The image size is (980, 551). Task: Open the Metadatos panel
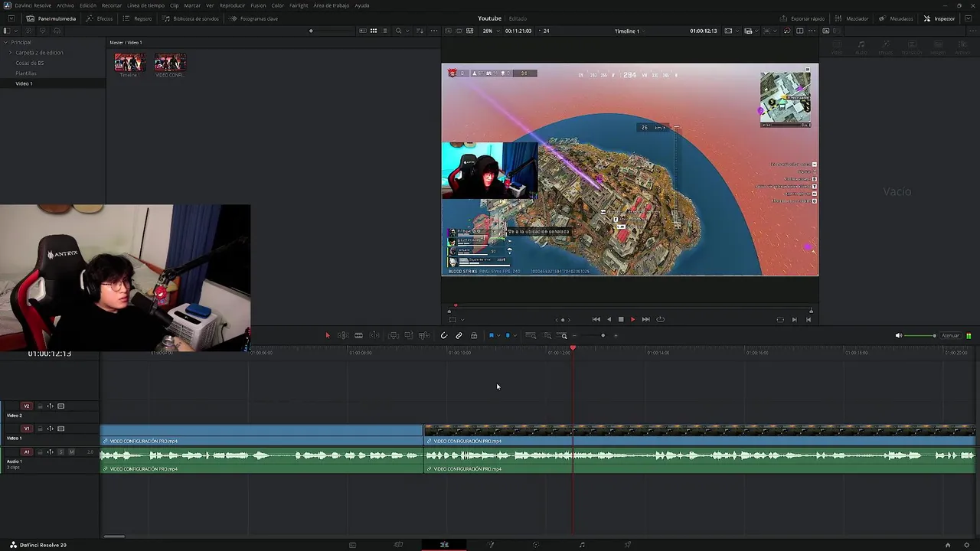coord(896,18)
